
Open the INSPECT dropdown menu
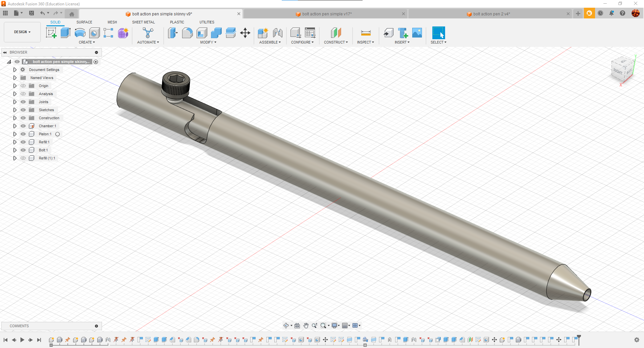[x=366, y=42]
